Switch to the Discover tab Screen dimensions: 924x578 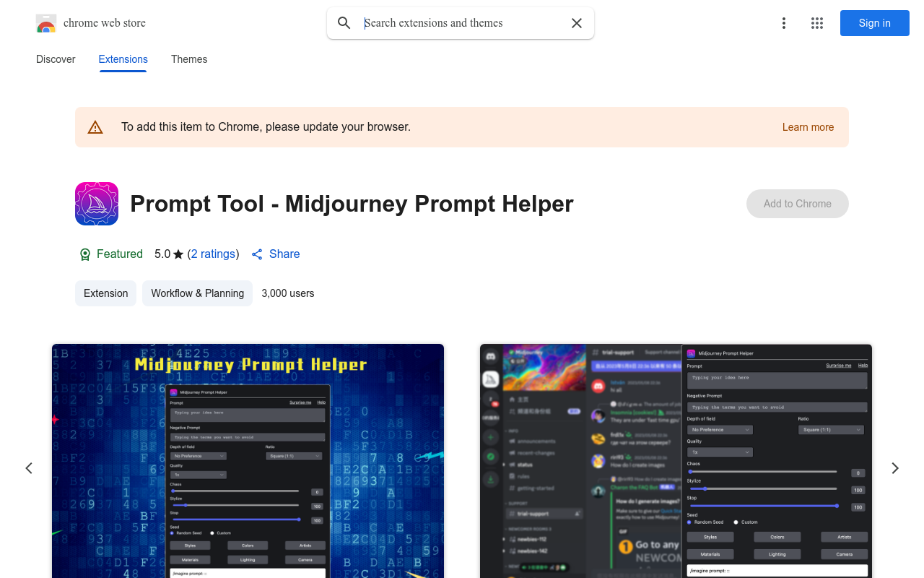tap(56, 59)
